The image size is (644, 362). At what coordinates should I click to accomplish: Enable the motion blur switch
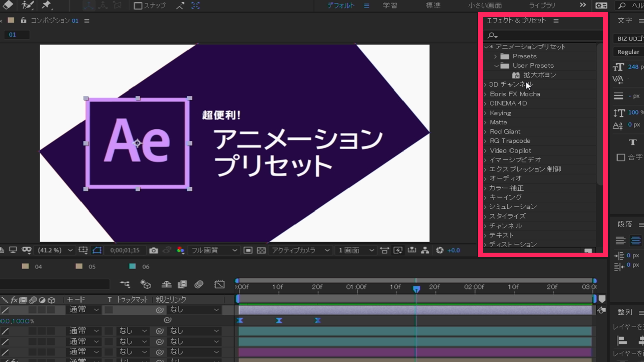[199, 285]
